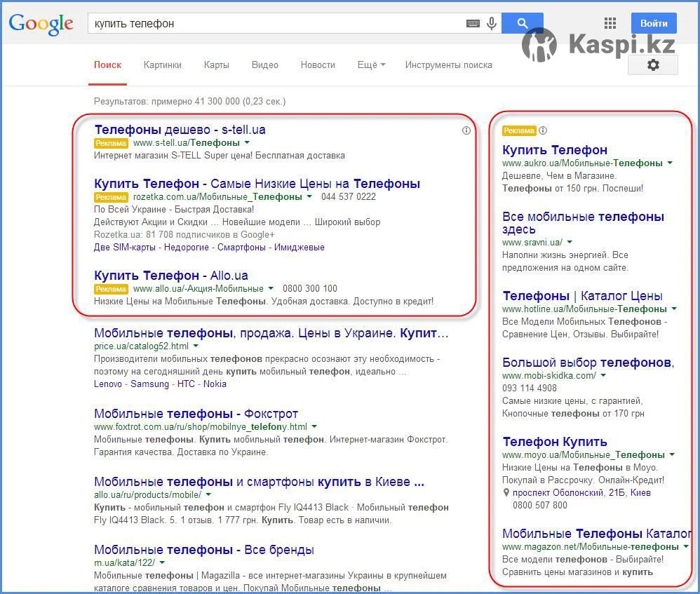Click the Samsung sitelink under price.ua result

click(x=149, y=384)
